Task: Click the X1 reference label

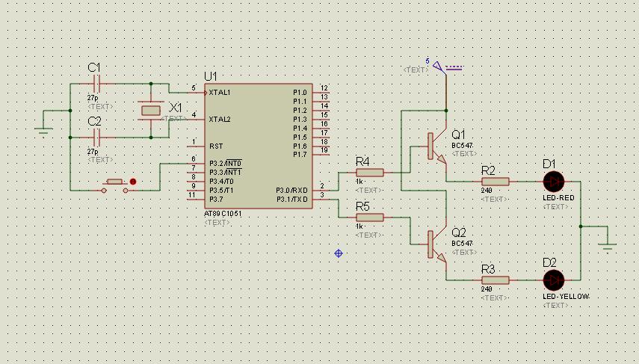Action: [176, 108]
